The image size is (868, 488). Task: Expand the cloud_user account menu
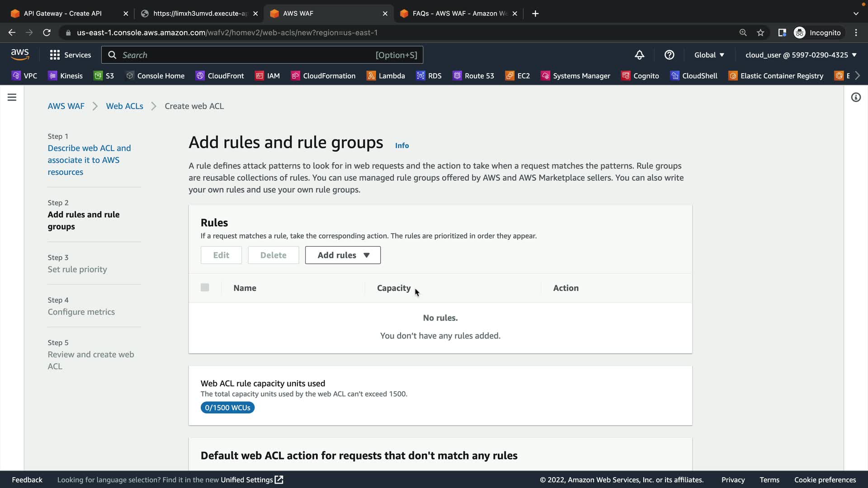(801, 55)
